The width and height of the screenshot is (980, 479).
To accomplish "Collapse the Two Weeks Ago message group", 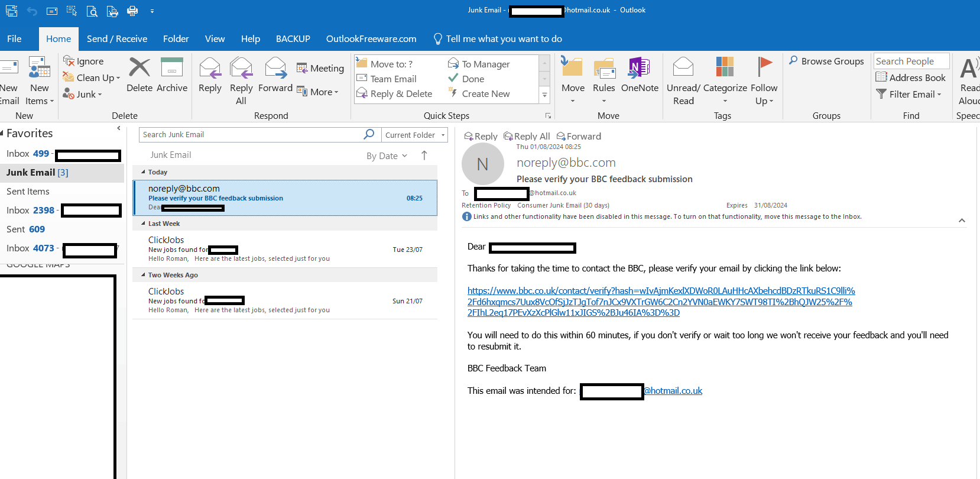I will point(143,275).
